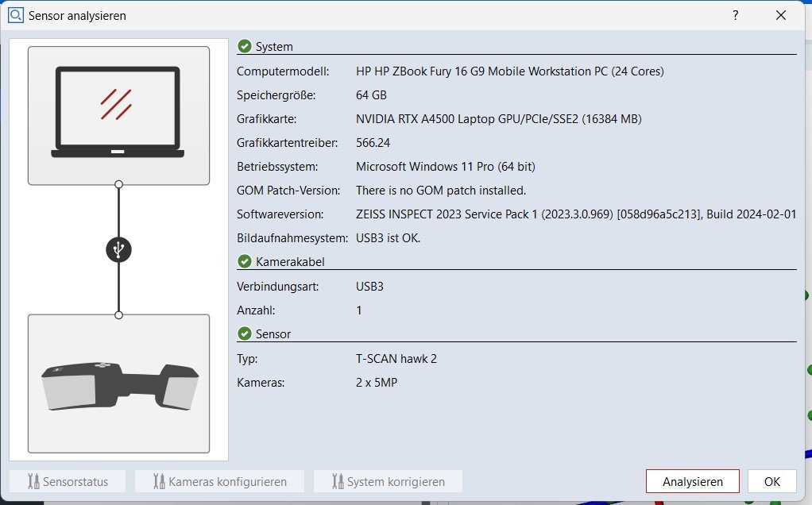Click the Grafikkarte label

(x=267, y=119)
